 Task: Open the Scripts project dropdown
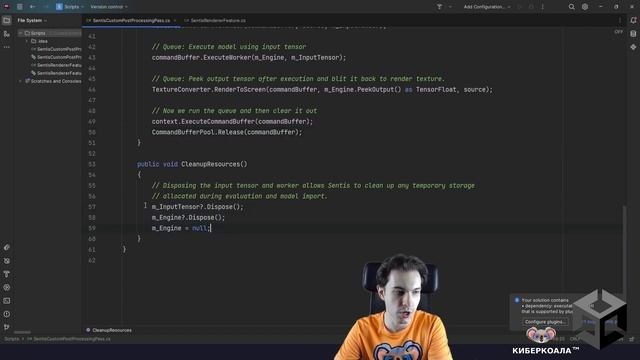[x=70, y=7]
